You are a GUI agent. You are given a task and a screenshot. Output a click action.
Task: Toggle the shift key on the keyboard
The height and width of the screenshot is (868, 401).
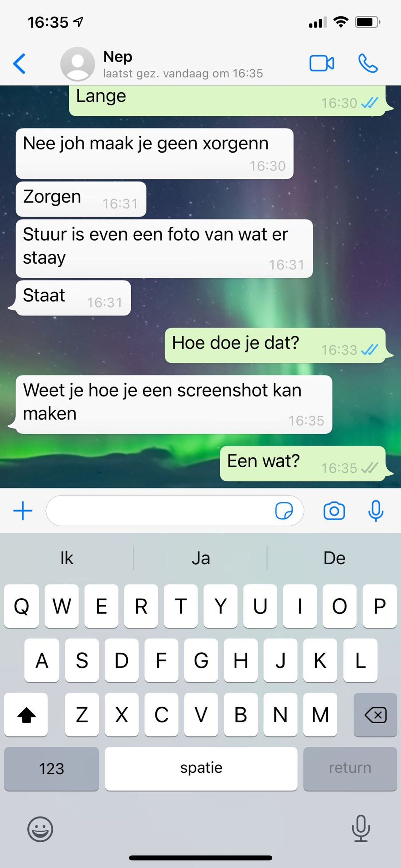coord(26,715)
